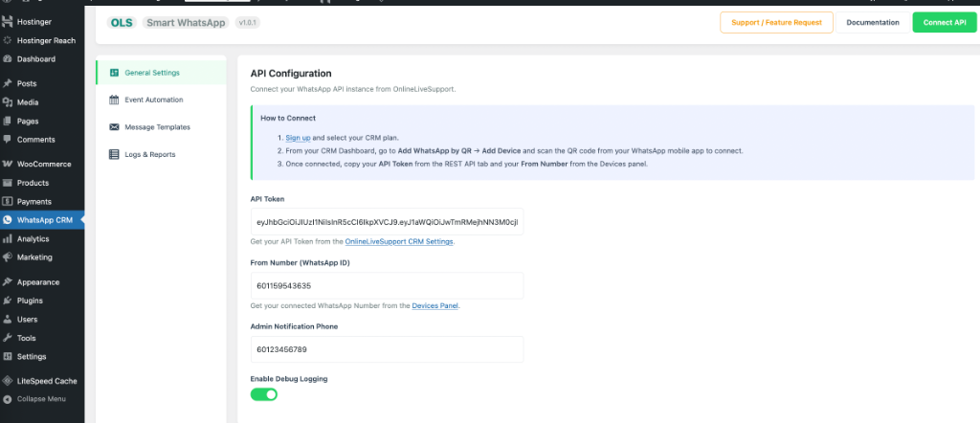Click the General Settings tab icon

pyautogui.click(x=114, y=73)
